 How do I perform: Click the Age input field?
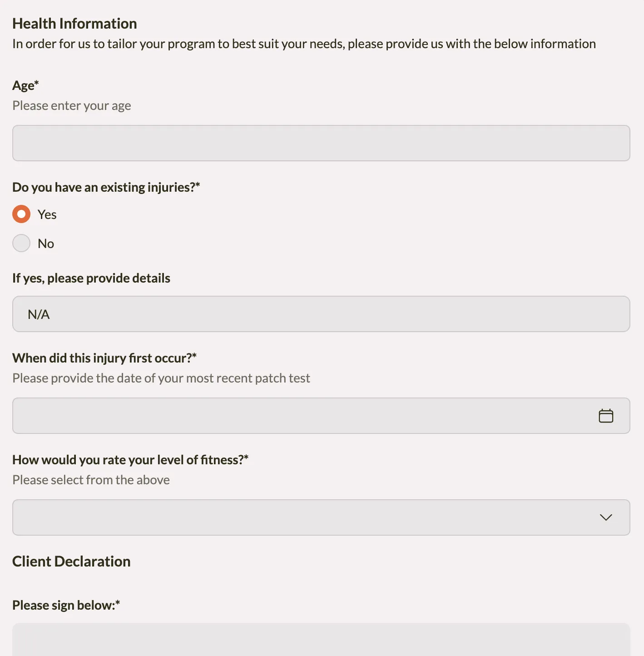321,143
